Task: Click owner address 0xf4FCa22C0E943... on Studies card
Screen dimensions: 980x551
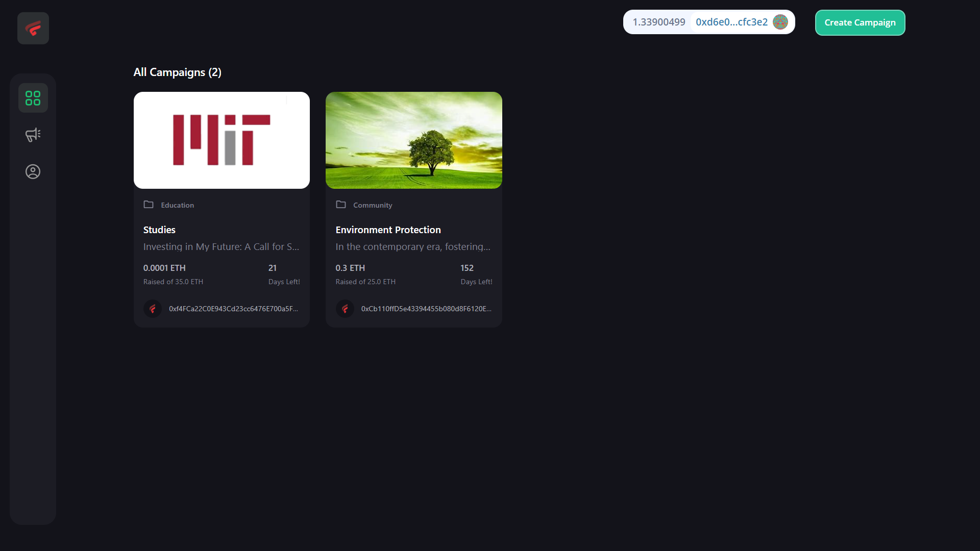Action: tap(233, 309)
